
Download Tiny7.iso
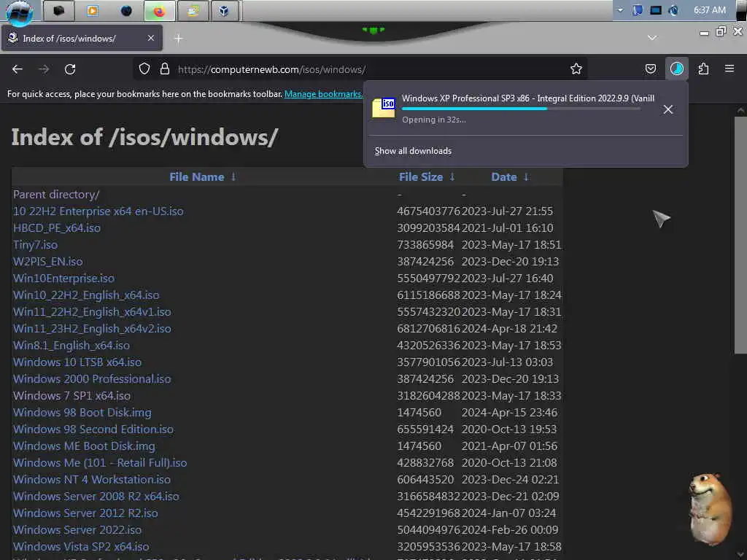coord(35,245)
